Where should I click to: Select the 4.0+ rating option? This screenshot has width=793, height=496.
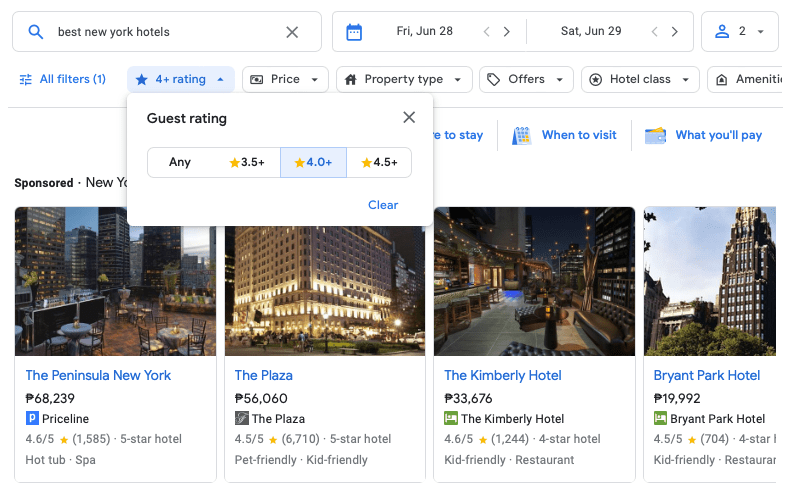coord(314,162)
